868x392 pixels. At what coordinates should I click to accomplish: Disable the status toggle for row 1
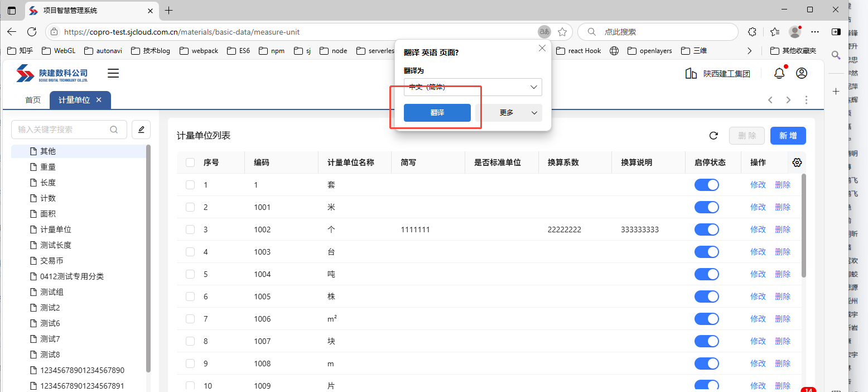[706, 185]
